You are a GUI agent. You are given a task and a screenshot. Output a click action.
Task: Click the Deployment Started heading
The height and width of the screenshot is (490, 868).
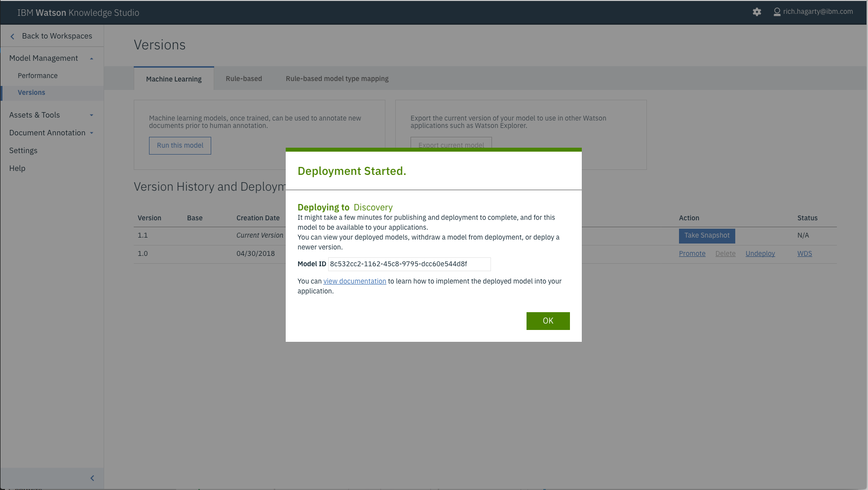click(352, 171)
